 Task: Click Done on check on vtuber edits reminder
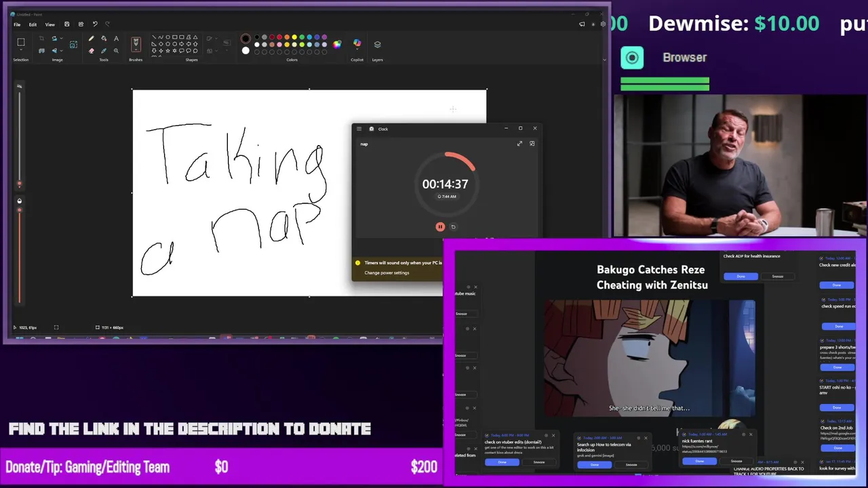click(502, 462)
